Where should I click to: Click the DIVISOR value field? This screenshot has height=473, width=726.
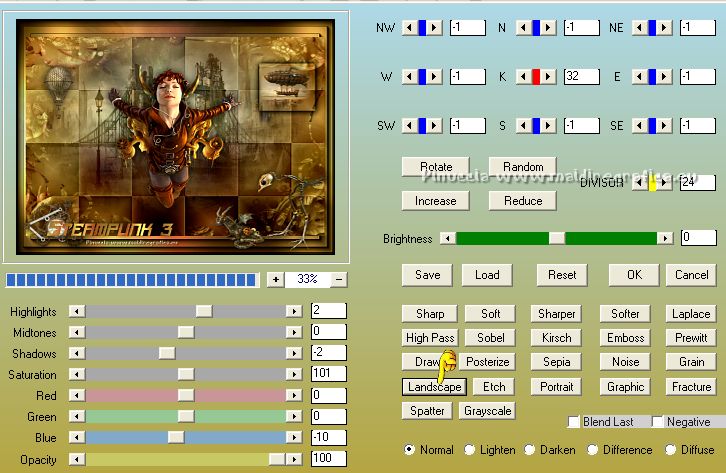tap(698, 183)
